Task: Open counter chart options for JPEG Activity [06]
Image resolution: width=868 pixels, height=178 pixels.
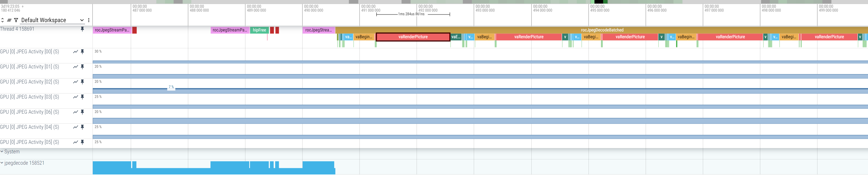Action: pos(75,112)
